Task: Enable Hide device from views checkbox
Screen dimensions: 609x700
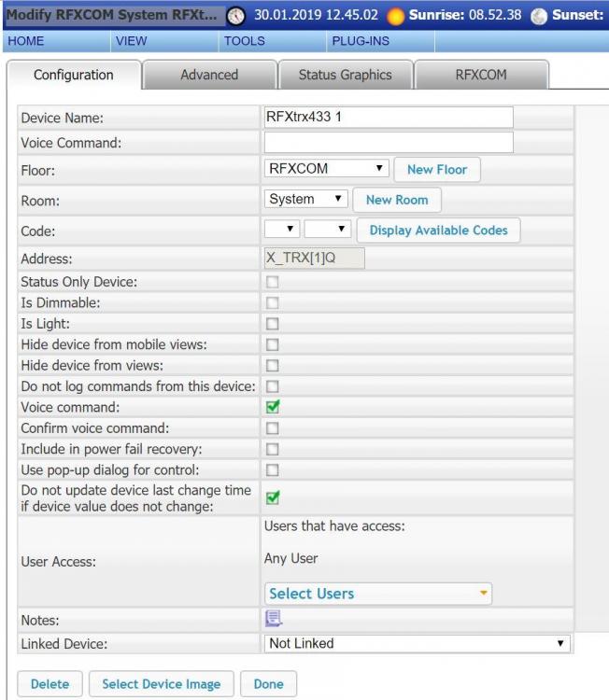Action: click(274, 366)
